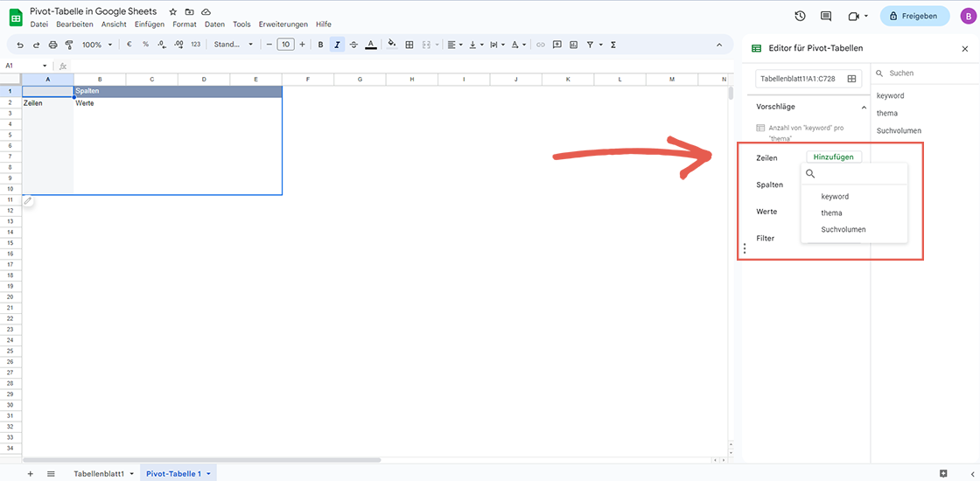Choose thema in the dropdown list
The height and width of the screenshot is (481, 980).
tap(832, 213)
